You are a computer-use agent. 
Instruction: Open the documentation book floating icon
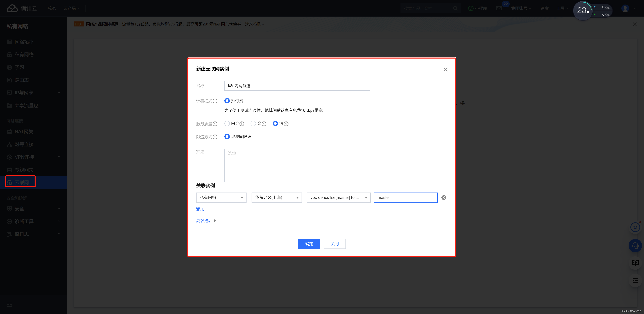click(x=635, y=263)
